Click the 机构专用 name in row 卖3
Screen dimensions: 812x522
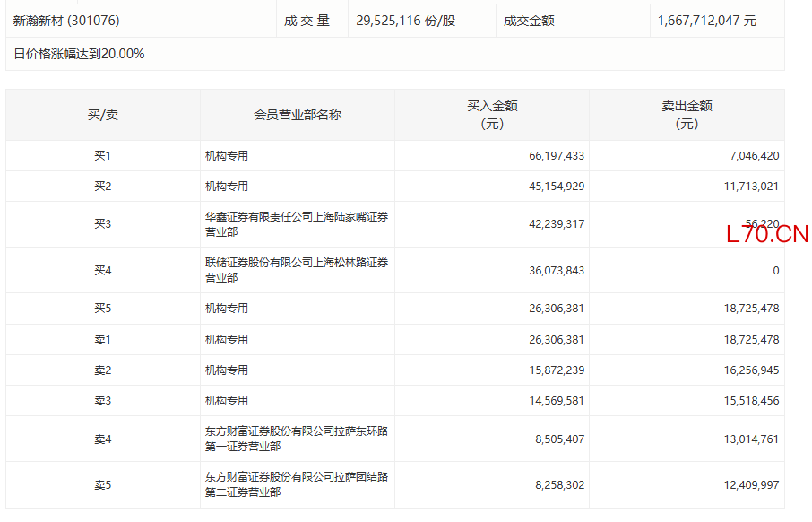pyautogui.click(x=227, y=401)
